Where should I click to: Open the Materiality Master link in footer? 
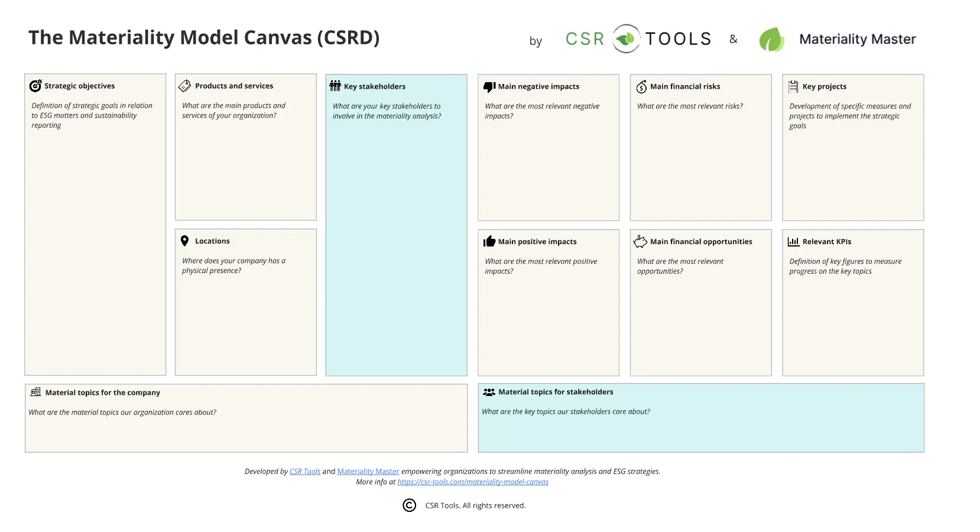coord(368,471)
